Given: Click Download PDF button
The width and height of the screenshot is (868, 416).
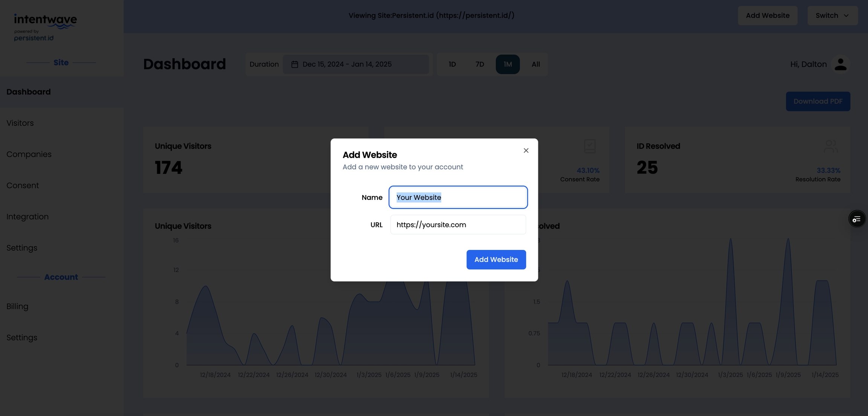Looking at the screenshot, I should click(x=818, y=101).
